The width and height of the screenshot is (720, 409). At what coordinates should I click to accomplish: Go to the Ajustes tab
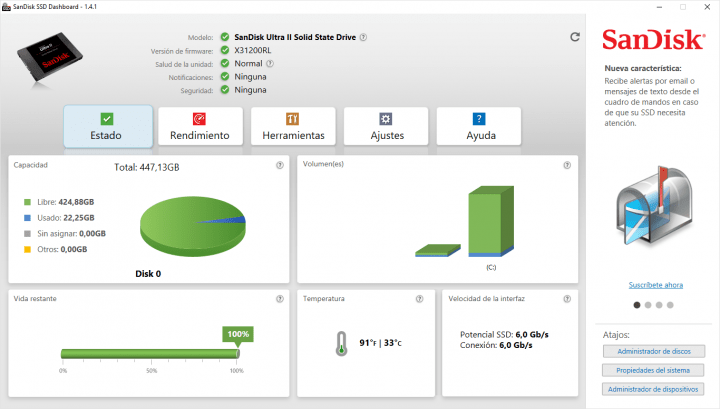tap(386, 126)
